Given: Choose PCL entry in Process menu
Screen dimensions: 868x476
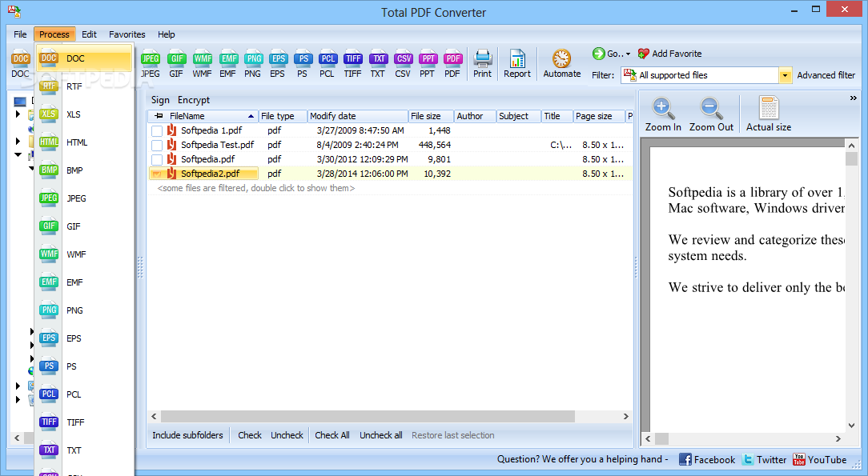Looking at the screenshot, I should 84,394.
